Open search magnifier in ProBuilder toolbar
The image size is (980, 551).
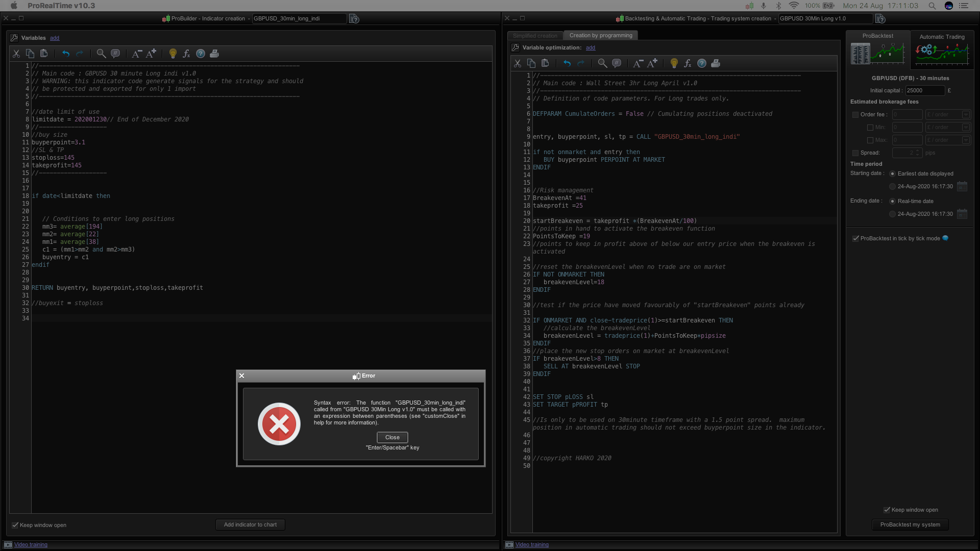pos(101,54)
